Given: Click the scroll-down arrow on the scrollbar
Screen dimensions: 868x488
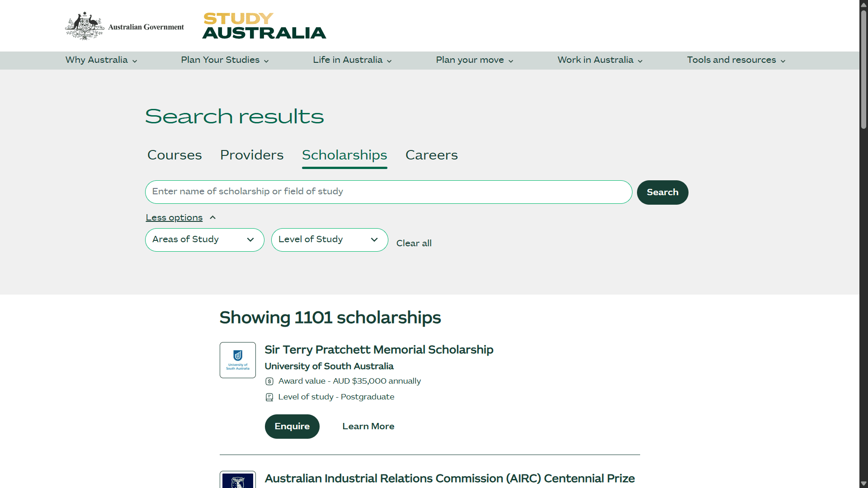Looking at the screenshot, I should (863, 483).
